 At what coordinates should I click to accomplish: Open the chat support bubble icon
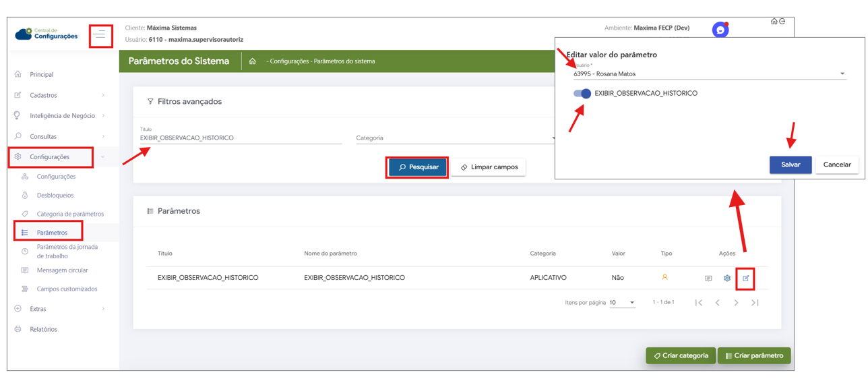(x=720, y=30)
